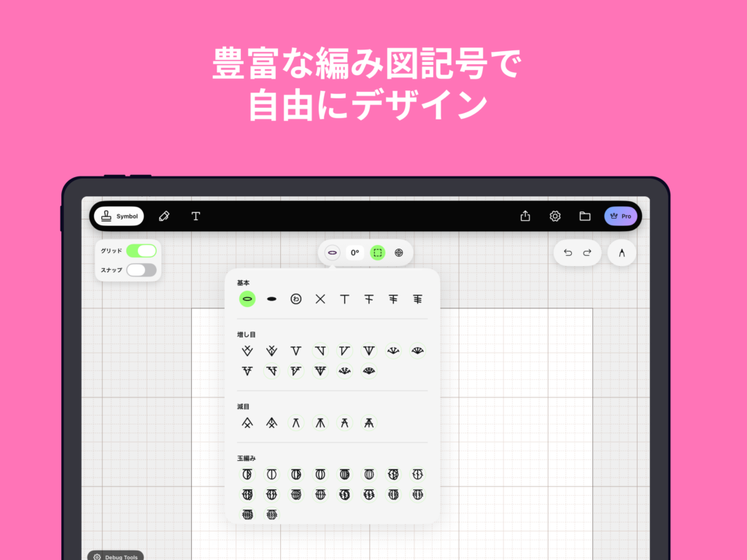Click the undo arrow
This screenshot has height=560, width=747.
point(568,252)
